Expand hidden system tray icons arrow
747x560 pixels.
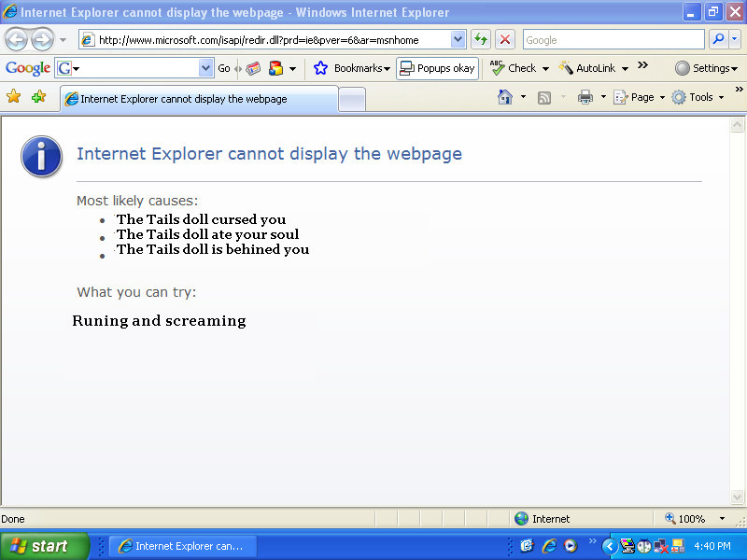point(610,546)
